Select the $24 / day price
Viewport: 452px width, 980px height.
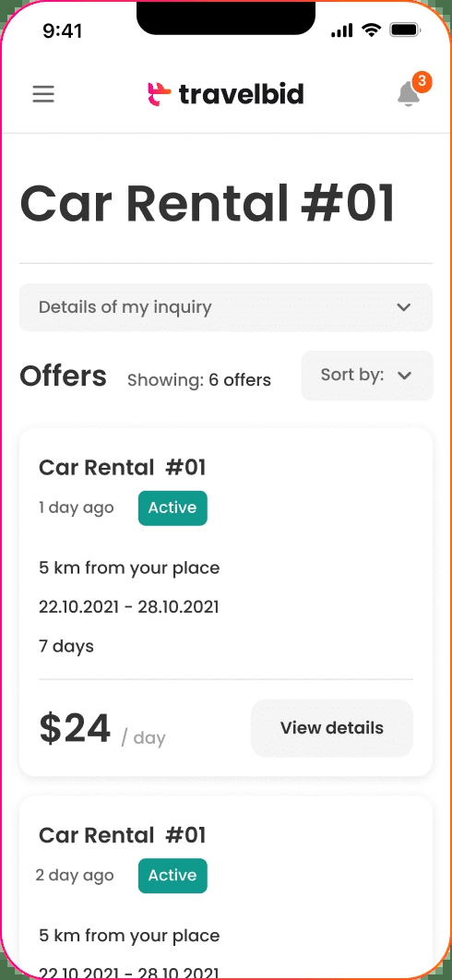(101, 729)
